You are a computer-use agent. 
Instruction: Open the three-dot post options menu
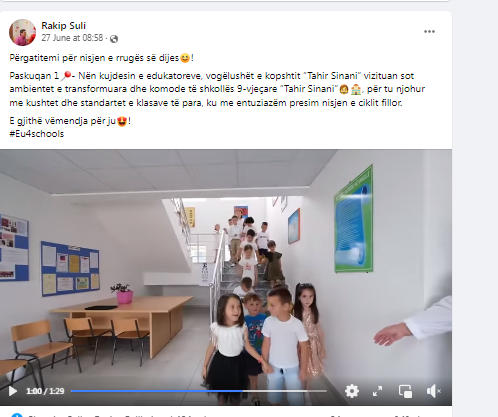tap(429, 32)
